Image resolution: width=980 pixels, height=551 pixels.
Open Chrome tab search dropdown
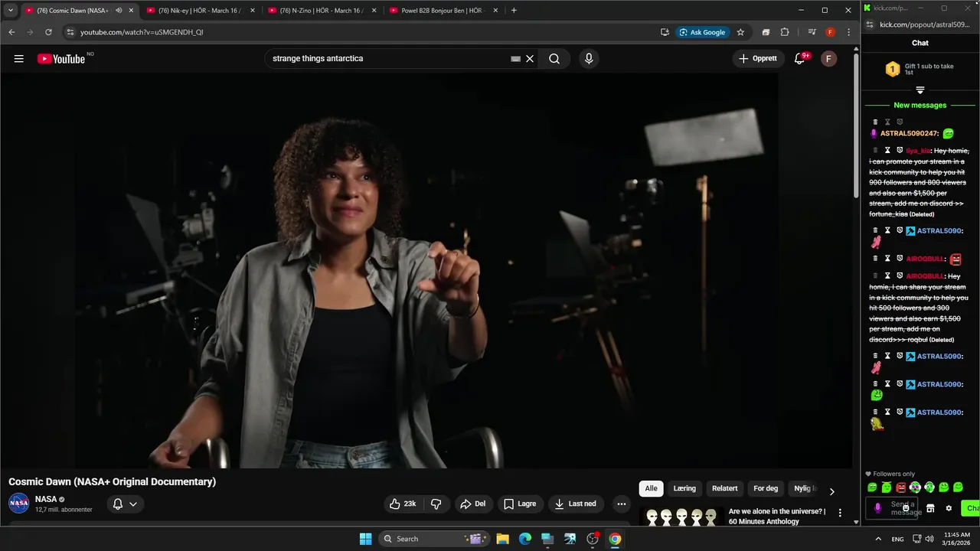pyautogui.click(x=11, y=11)
